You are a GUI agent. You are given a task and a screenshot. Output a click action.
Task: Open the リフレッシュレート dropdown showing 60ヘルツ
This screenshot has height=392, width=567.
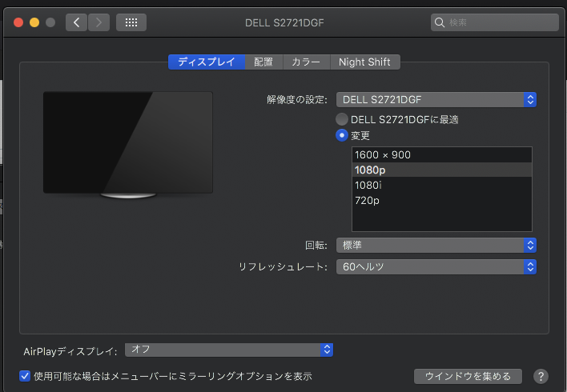[436, 266]
